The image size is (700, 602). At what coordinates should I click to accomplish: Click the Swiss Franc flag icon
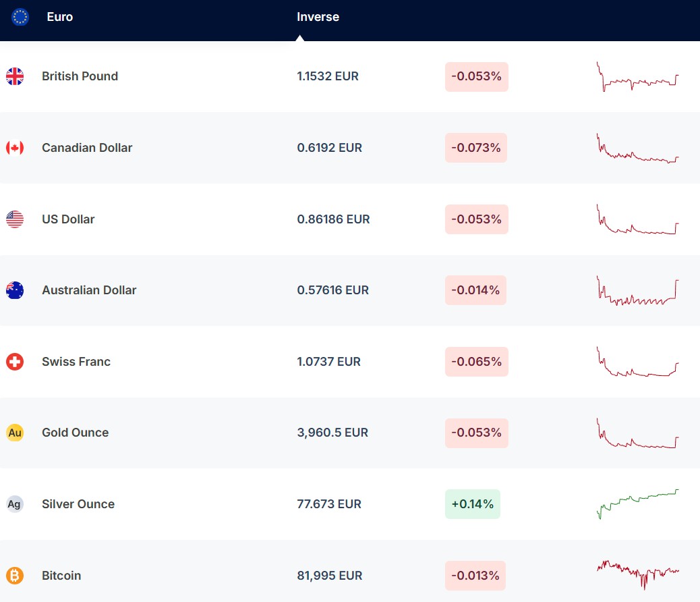pos(15,362)
